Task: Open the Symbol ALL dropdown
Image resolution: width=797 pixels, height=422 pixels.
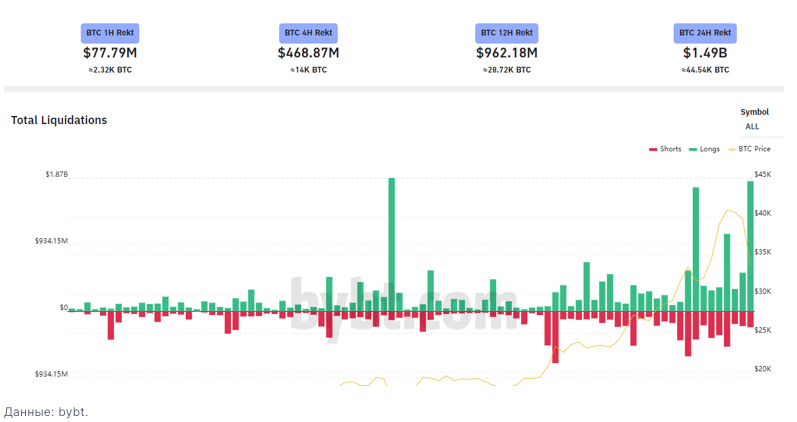Action: pyautogui.click(x=752, y=127)
